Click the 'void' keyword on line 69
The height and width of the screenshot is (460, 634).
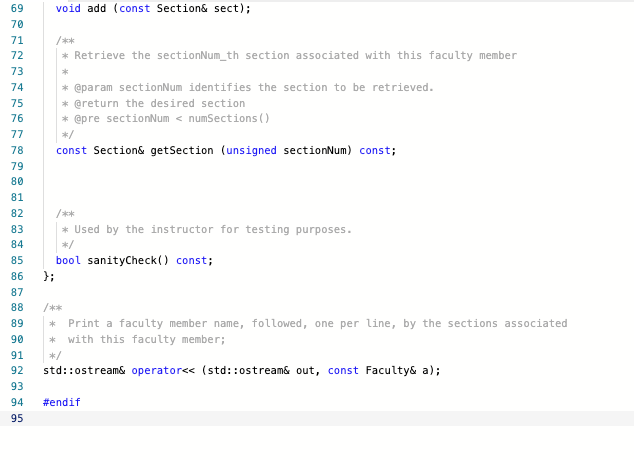pyautogui.click(x=68, y=8)
